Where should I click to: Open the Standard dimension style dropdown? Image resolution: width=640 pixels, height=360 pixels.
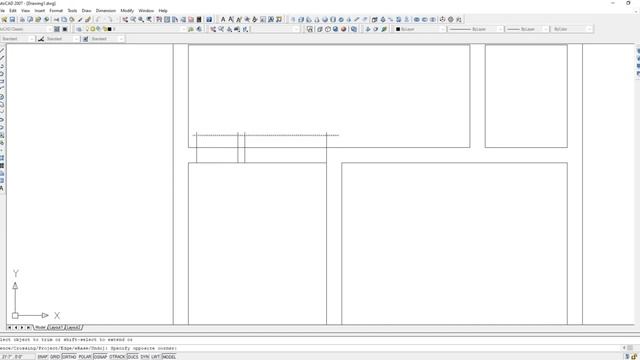point(62,39)
